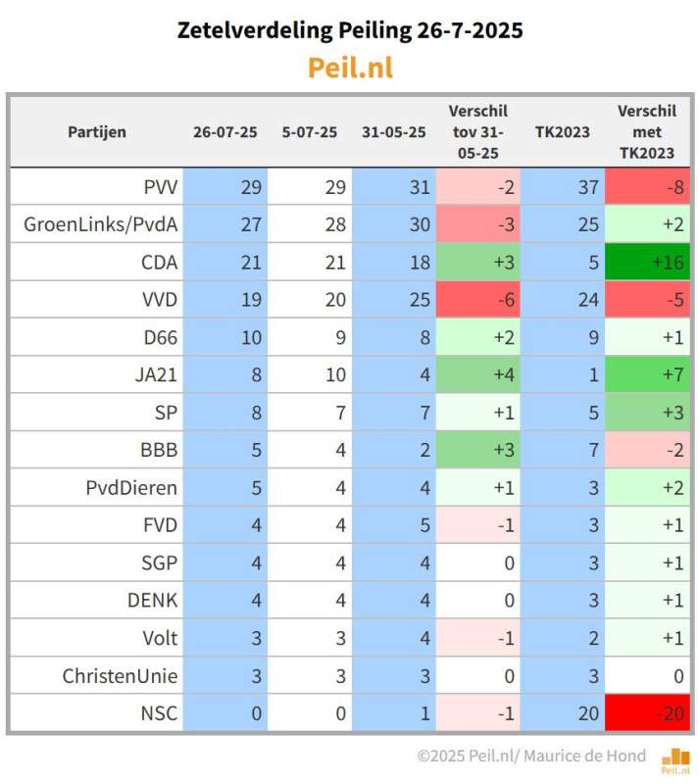Image resolution: width=698 pixels, height=784 pixels.
Task: Open the Peil.nl / Maurice de Hond copyright link
Action: (x=531, y=755)
